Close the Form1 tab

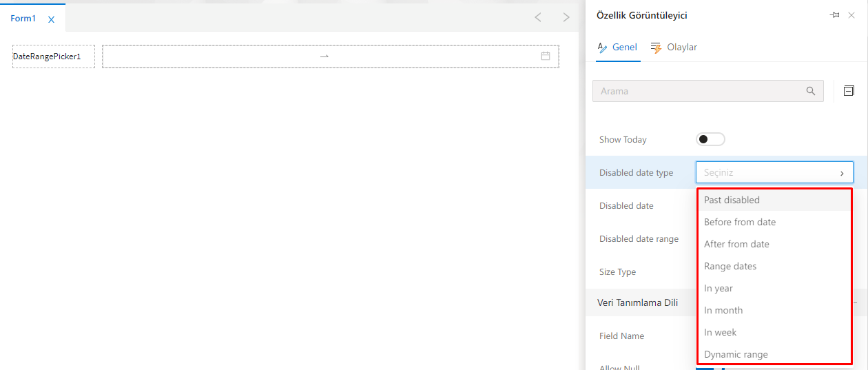[51, 19]
